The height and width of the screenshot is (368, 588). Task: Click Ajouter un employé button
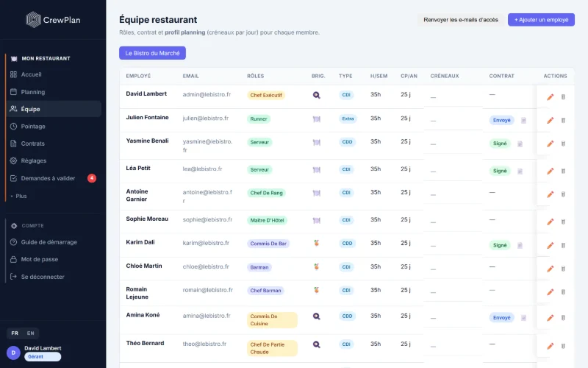click(x=541, y=20)
